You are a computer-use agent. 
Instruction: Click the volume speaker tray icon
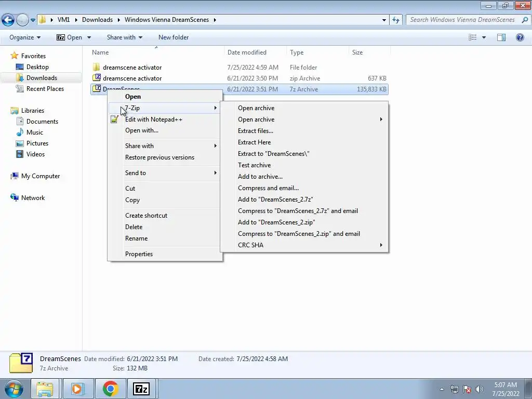[x=480, y=389]
